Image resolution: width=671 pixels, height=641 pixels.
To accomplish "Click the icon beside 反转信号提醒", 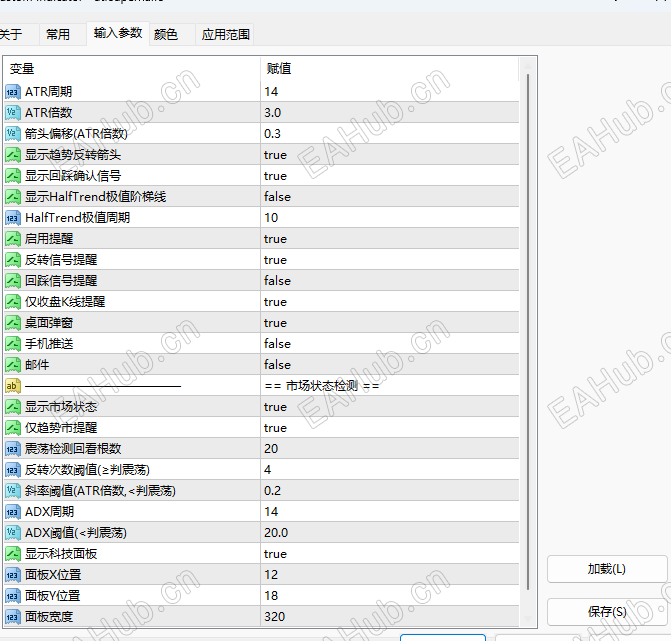I will click(x=13, y=260).
